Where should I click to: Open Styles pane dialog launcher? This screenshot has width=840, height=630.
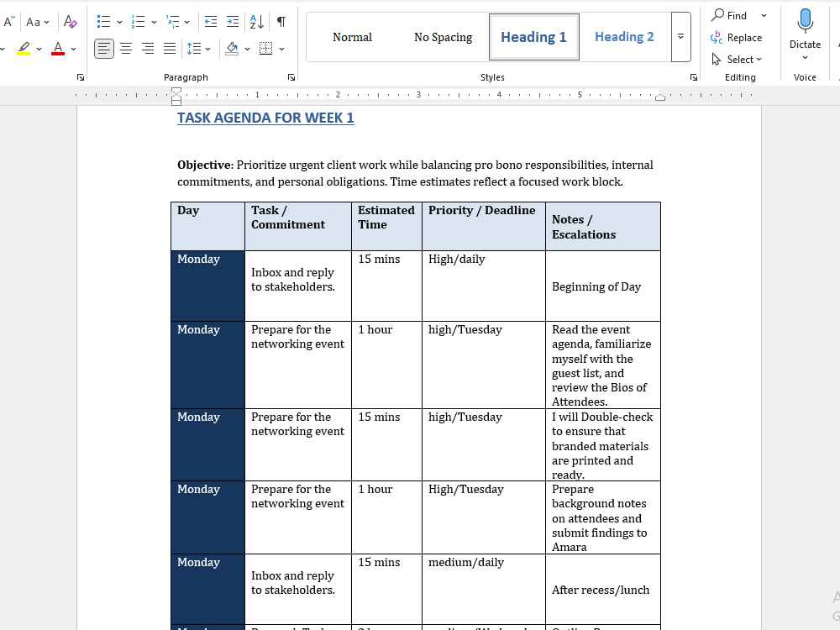tap(694, 77)
